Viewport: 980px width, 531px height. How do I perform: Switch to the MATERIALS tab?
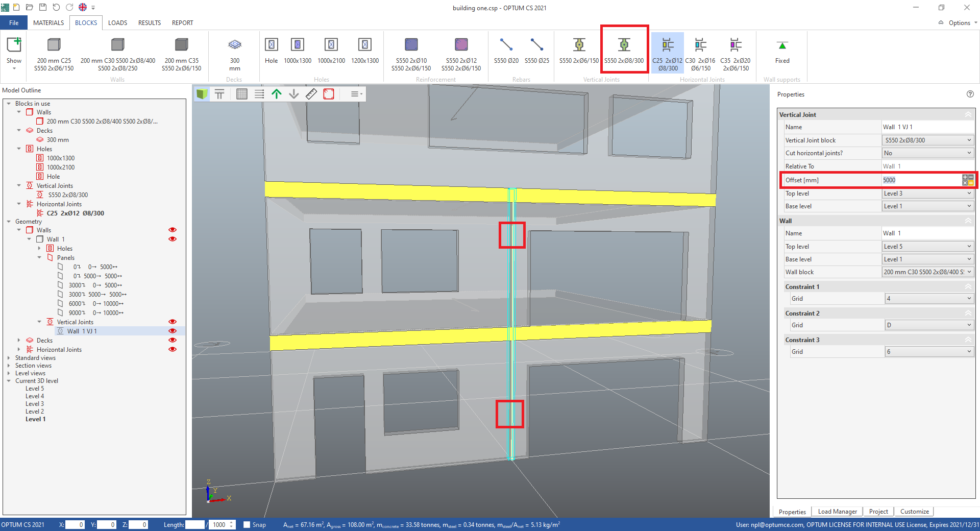point(48,22)
